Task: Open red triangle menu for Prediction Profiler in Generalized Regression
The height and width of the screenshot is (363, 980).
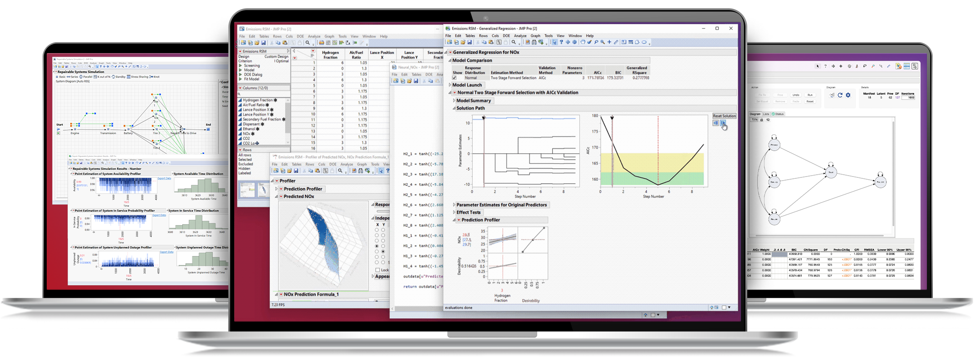Action: 459,220
